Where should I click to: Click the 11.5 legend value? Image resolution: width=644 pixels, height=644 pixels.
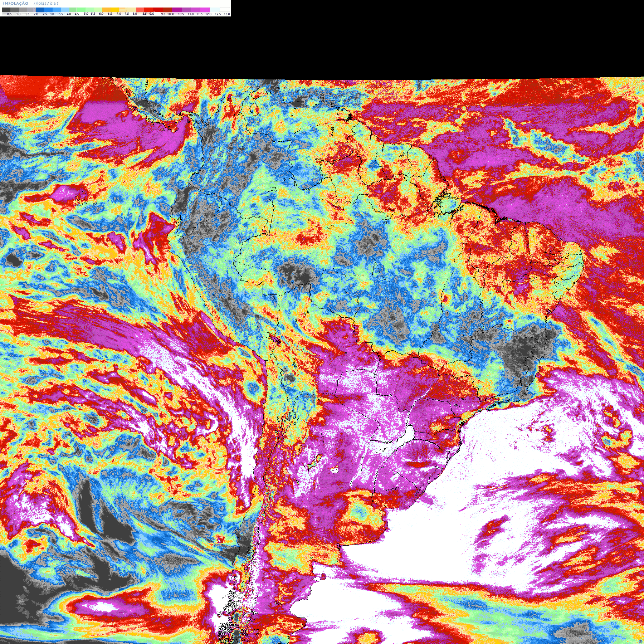[199, 14]
